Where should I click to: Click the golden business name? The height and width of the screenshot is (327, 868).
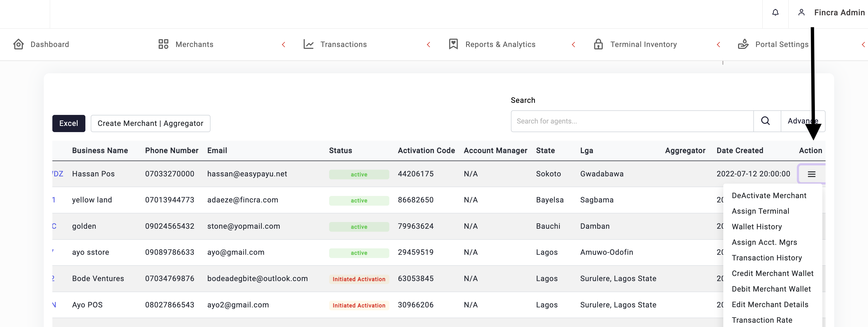(84, 226)
